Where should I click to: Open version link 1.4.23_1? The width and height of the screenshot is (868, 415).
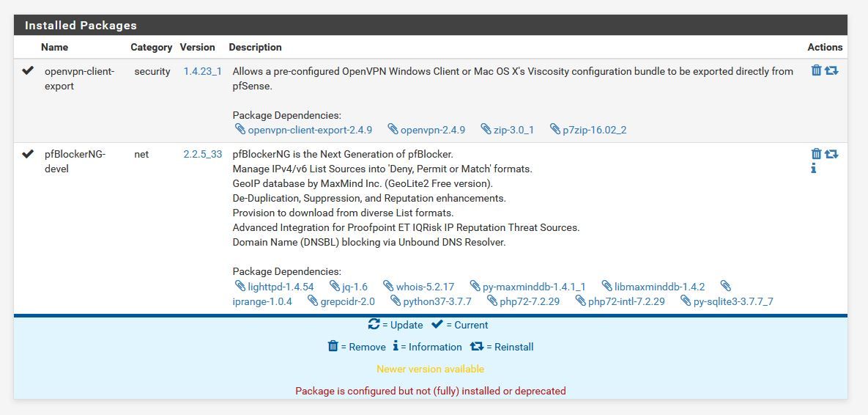203,71
